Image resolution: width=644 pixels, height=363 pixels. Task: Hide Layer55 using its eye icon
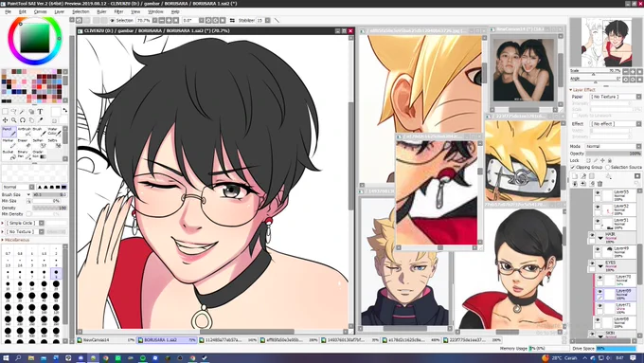pos(598,193)
